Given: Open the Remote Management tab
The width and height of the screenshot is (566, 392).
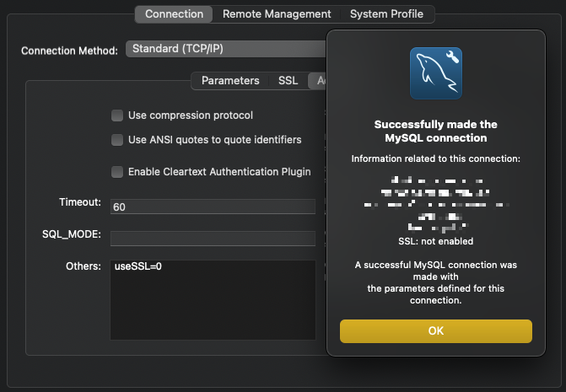Looking at the screenshot, I should 277,14.
